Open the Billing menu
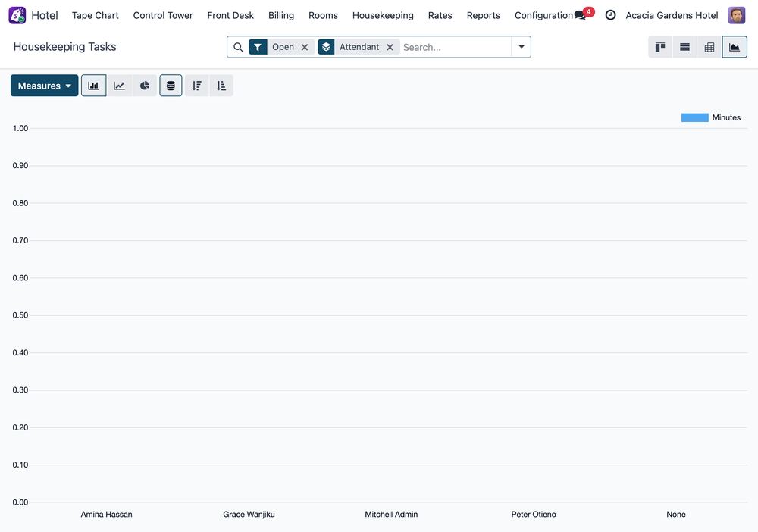This screenshot has height=532, width=758. [281, 15]
